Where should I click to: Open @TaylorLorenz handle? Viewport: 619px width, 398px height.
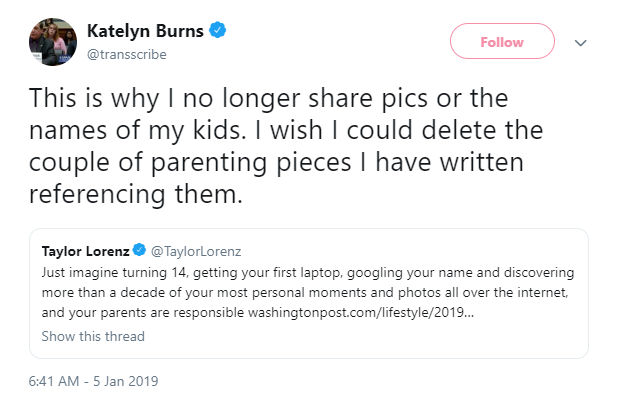coord(196,251)
